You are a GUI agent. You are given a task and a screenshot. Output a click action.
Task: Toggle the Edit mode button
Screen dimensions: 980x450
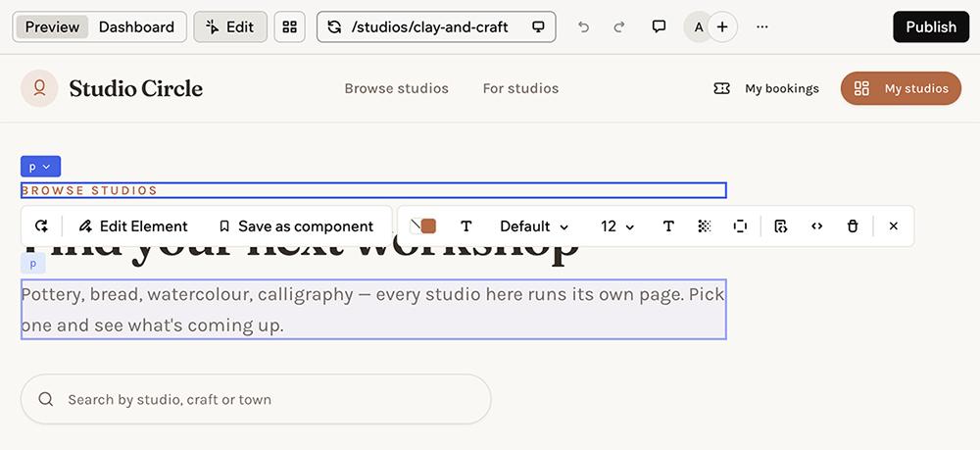point(230,26)
